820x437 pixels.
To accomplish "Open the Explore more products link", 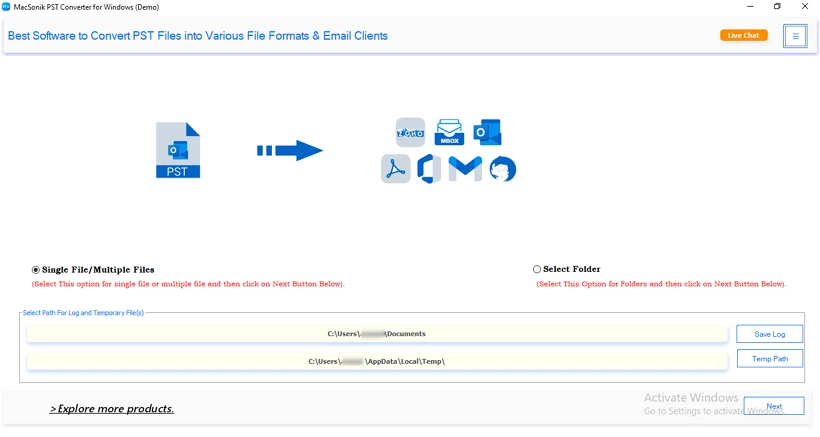I will pos(112,409).
